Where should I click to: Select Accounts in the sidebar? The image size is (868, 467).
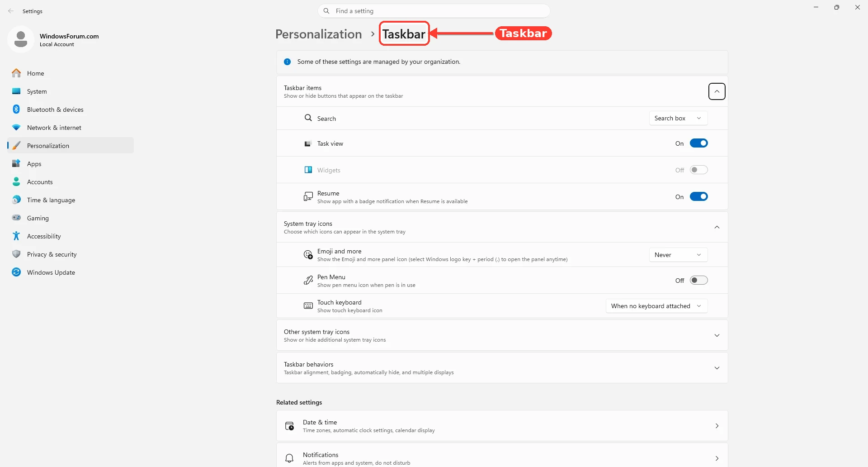[x=71, y=181]
